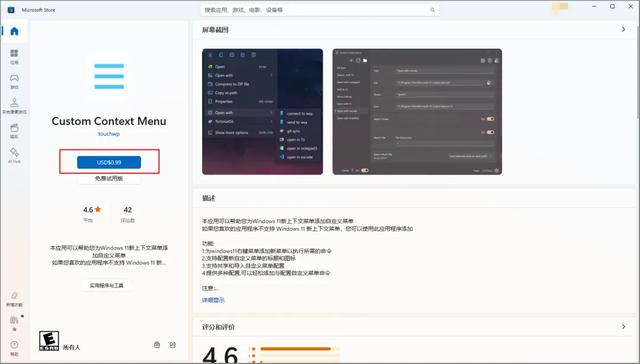Viewport: 640px width, 364px height.
Task: Open the dark context menu screenshot thumbnail
Action: click(x=262, y=112)
